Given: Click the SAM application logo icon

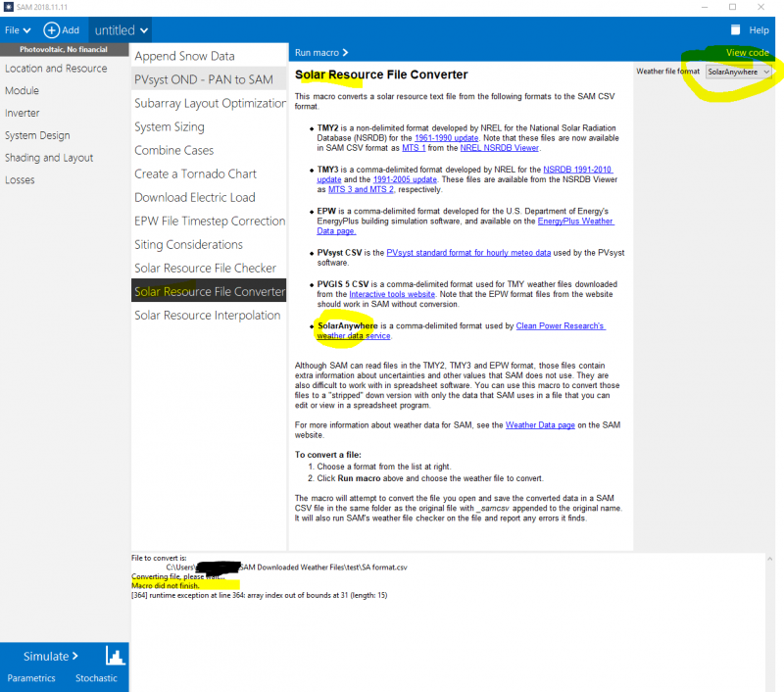Looking at the screenshot, I should [x=8, y=6].
